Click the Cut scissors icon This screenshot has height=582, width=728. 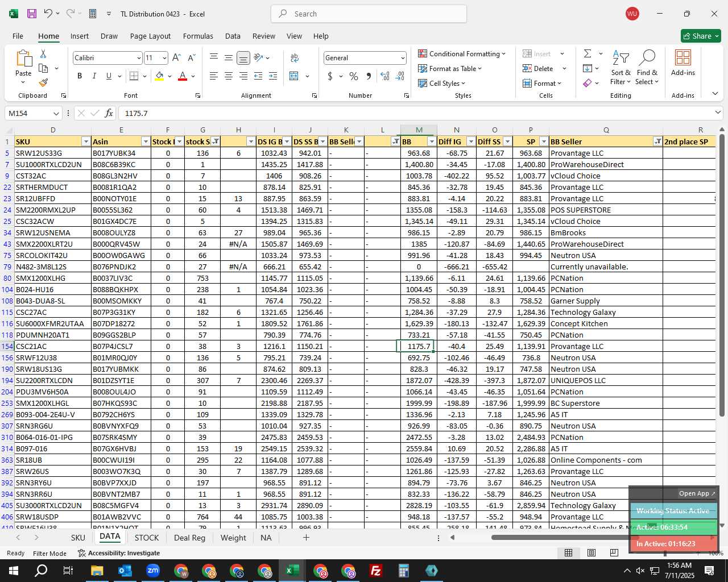(43, 53)
